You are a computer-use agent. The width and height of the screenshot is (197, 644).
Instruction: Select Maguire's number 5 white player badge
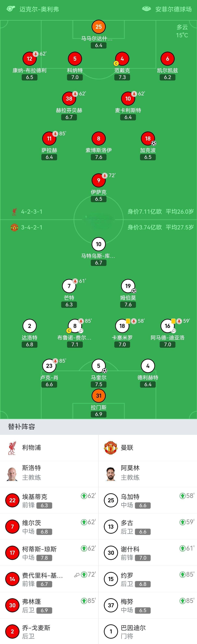[x=99, y=366]
